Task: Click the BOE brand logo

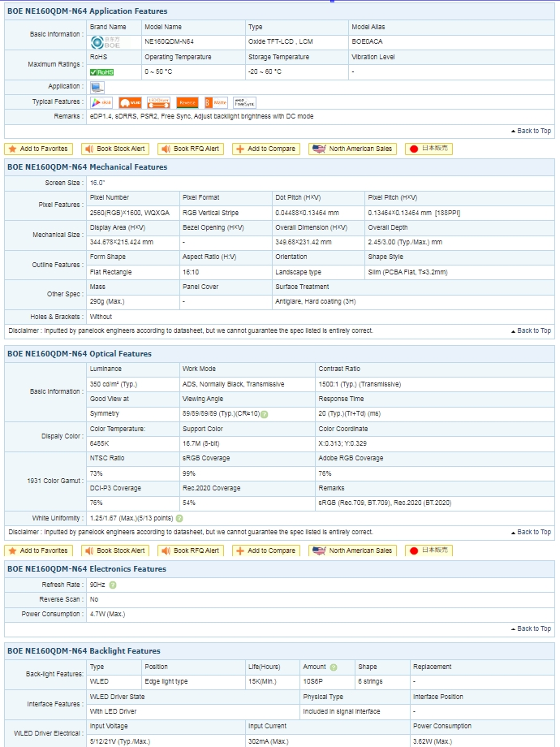Action: coord(106,42)
